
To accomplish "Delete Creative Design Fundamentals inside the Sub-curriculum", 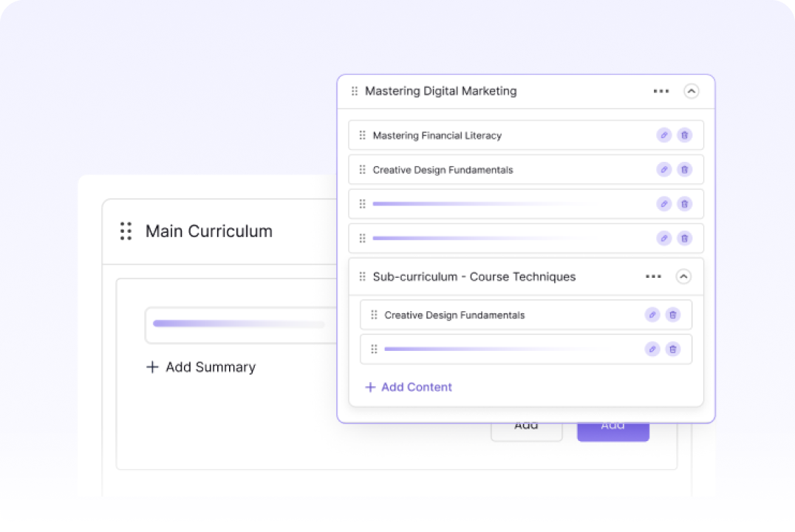I will (x=673, y=315).
